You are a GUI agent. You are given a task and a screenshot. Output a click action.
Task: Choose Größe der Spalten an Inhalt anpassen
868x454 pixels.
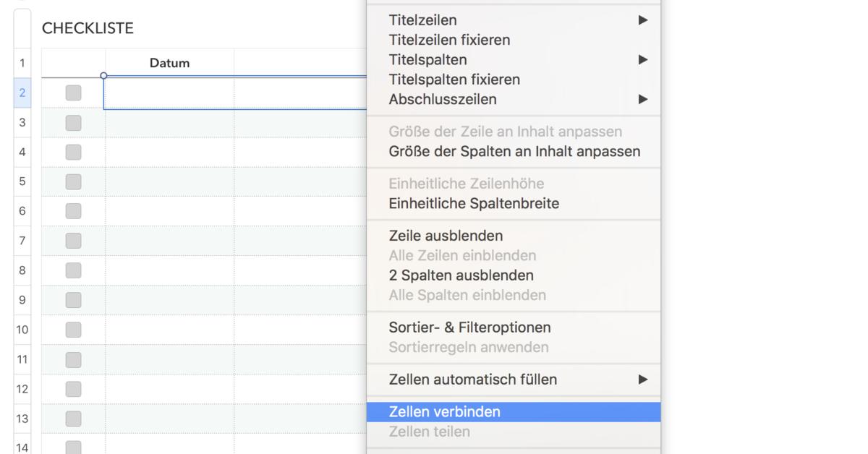coord(514,152)
